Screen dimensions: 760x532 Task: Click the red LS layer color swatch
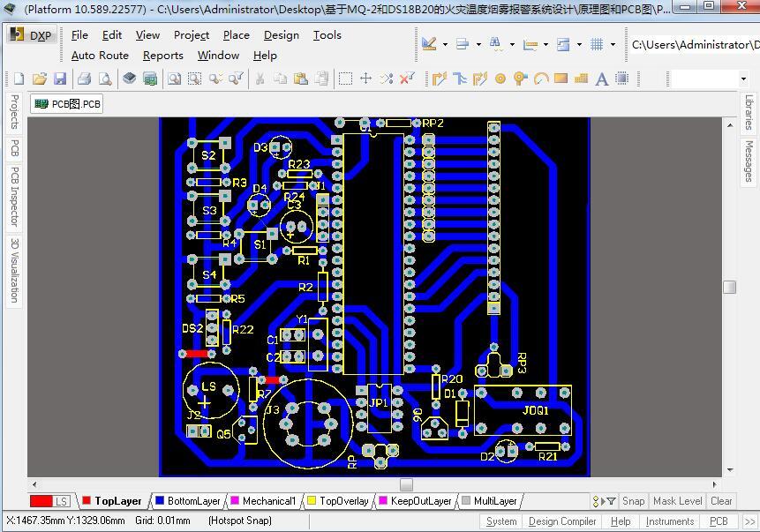(41, 501)
